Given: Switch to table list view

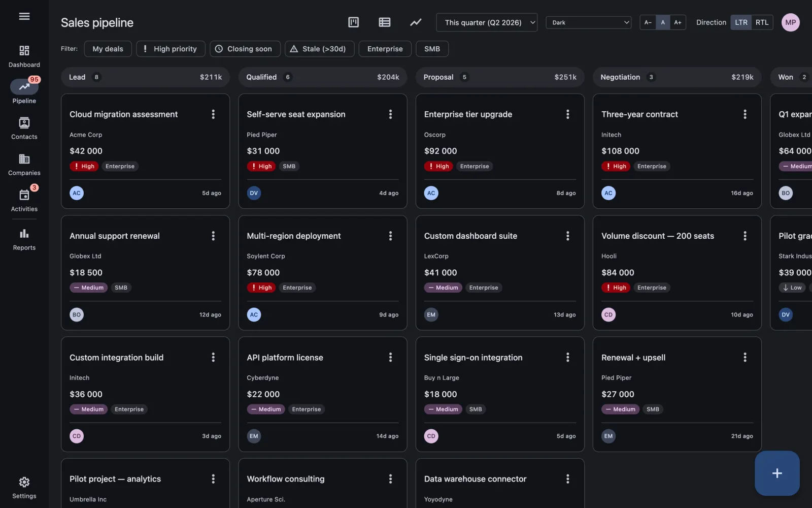Looking at the screenshot, I should pyautogui.click(x=385, y=22).
